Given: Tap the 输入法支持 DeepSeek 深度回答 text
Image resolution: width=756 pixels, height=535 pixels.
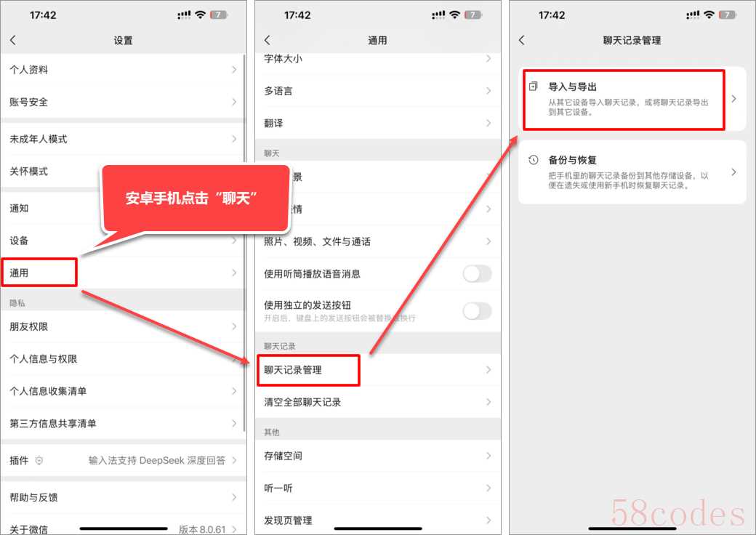Looking at the screenshot, I should [x=157, y=460].
